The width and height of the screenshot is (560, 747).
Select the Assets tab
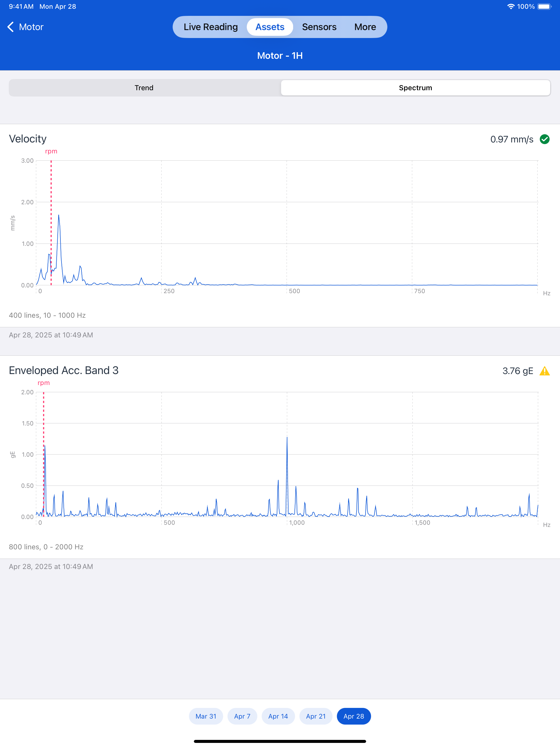[270, 27]
